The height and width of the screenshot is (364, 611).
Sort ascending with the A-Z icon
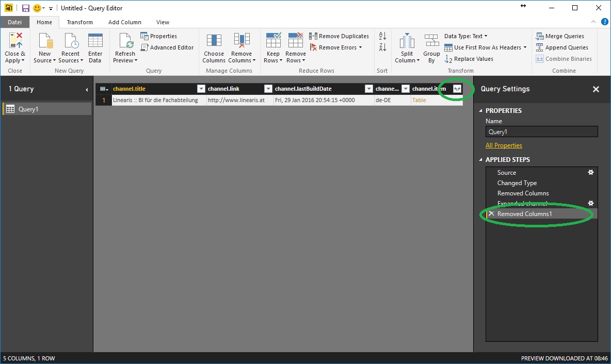click(382, 36)
